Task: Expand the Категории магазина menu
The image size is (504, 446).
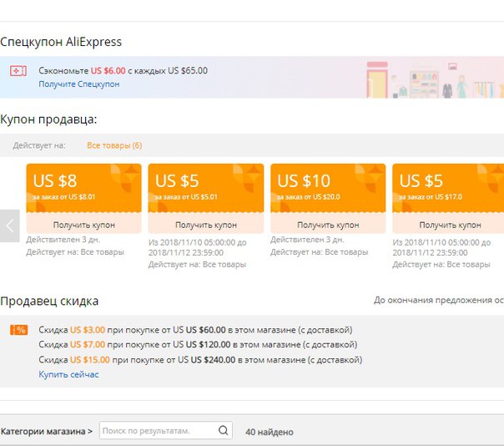Action: click(47, 431)
